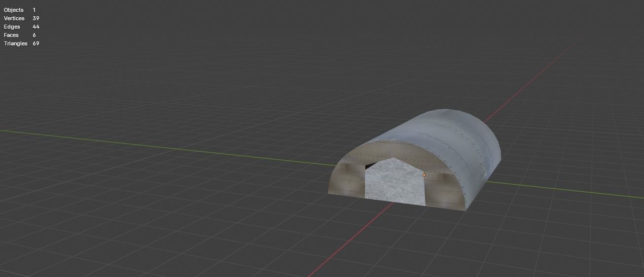Screen dimensions: 644x277
Task: Click the "Faces" statistics label
Action: point(11,35)
